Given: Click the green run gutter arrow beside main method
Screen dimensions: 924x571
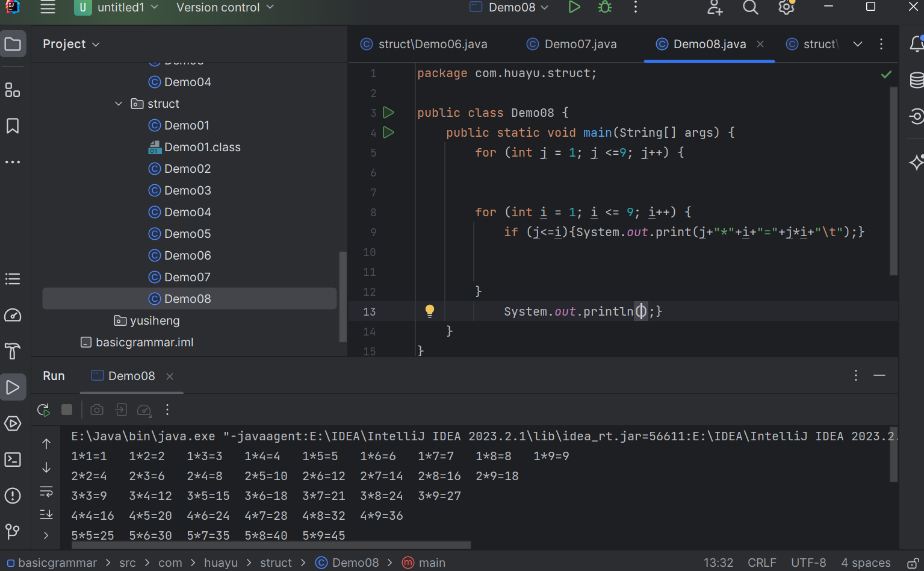Looking at the screenshot, I should point(389,133).
